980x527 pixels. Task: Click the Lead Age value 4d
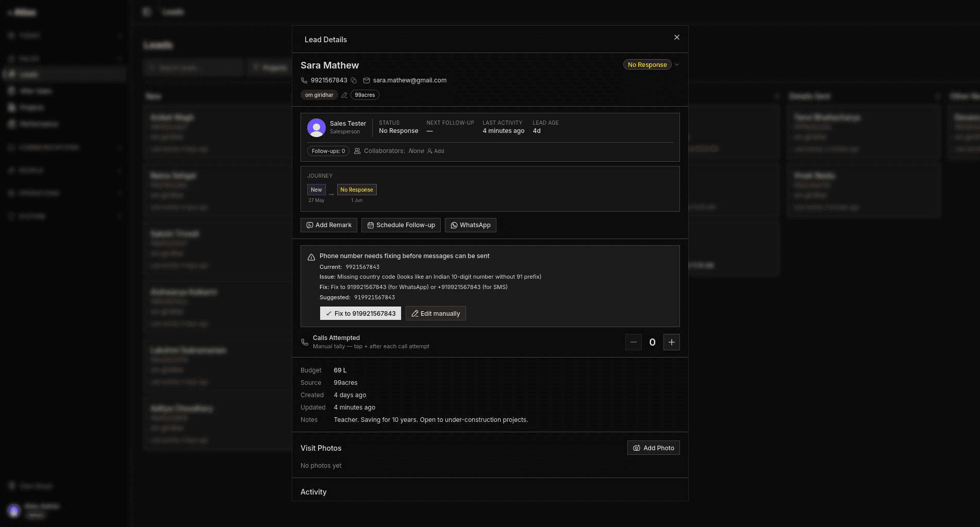(537, 131)
